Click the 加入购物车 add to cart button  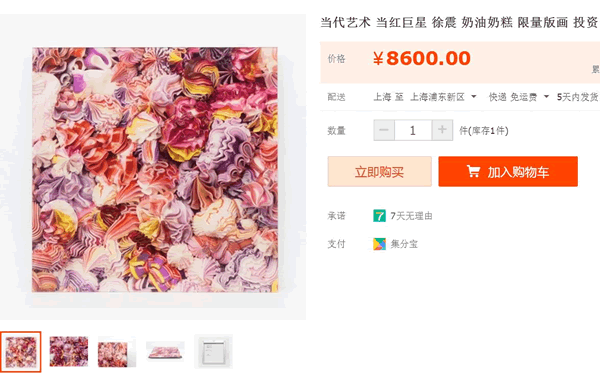coord(508,171)
